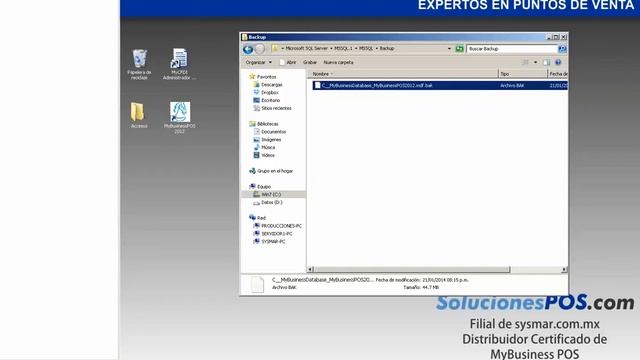Open the Win7 (C:) drive
Viewport: 640px width, 360px height.
tap(271, 195)
